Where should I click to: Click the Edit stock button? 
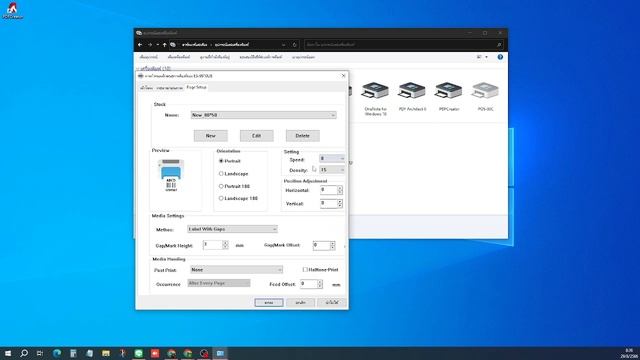(x=257, y=136)
